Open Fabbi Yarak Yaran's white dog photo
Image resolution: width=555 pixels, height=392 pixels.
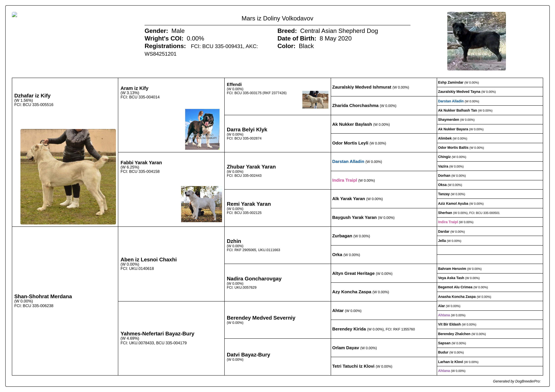(x=201, y=204)
